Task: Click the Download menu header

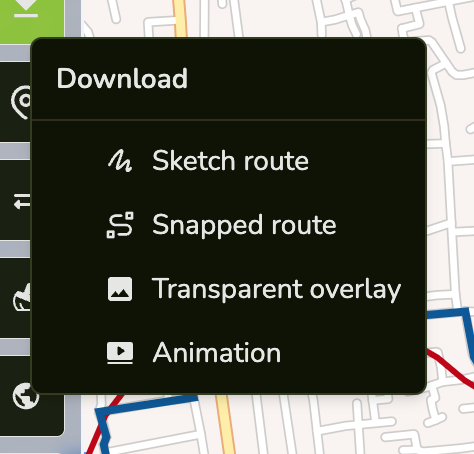Action: pyautogui.click(x=122, y=79)
